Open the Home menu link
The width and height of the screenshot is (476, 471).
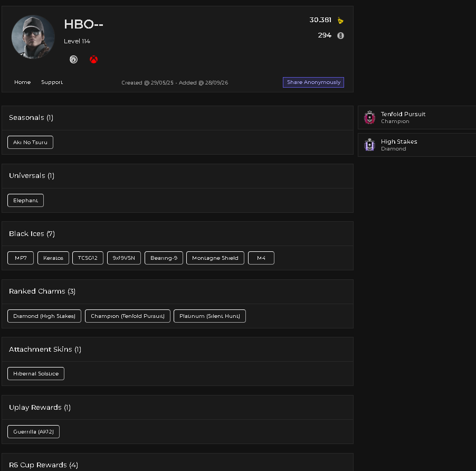click(23, 82)
